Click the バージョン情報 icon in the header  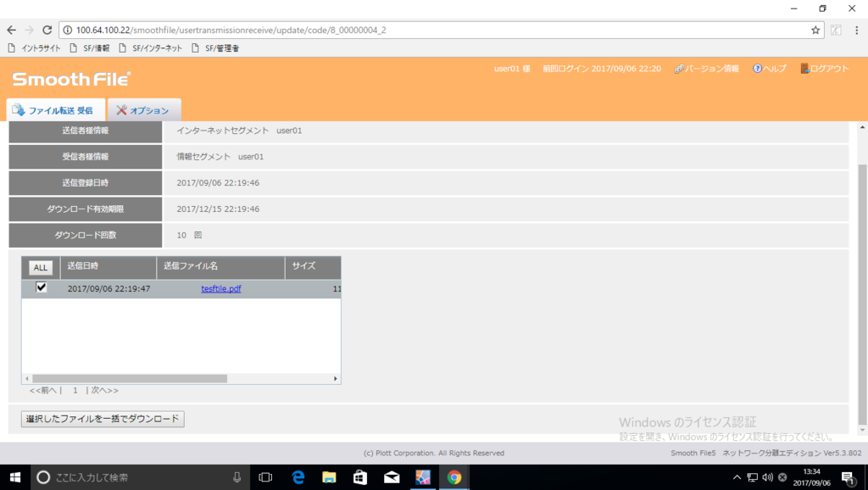(708, 69)
